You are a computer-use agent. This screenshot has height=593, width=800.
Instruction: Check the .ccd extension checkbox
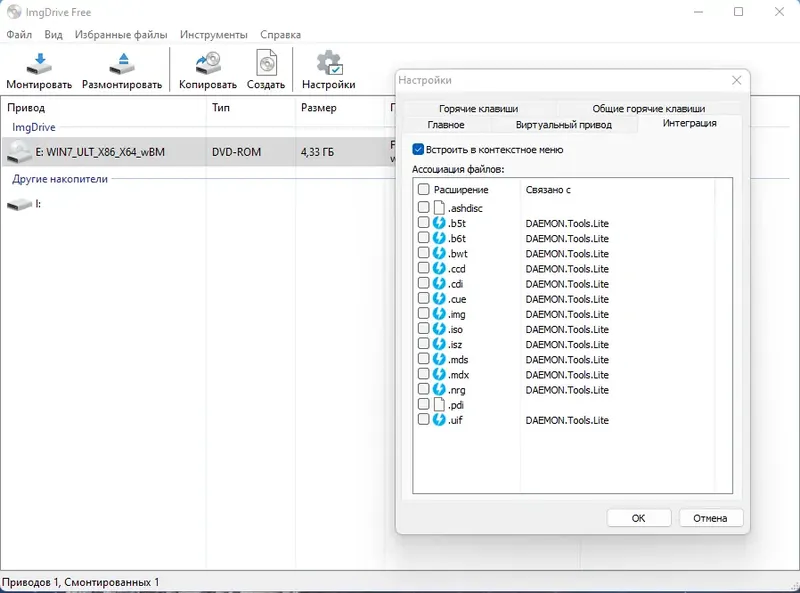423,267
